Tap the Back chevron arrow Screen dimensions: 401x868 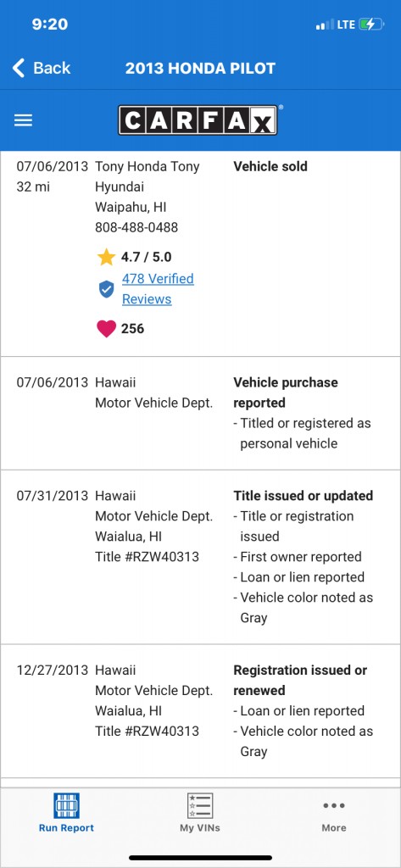click(19, 68)
